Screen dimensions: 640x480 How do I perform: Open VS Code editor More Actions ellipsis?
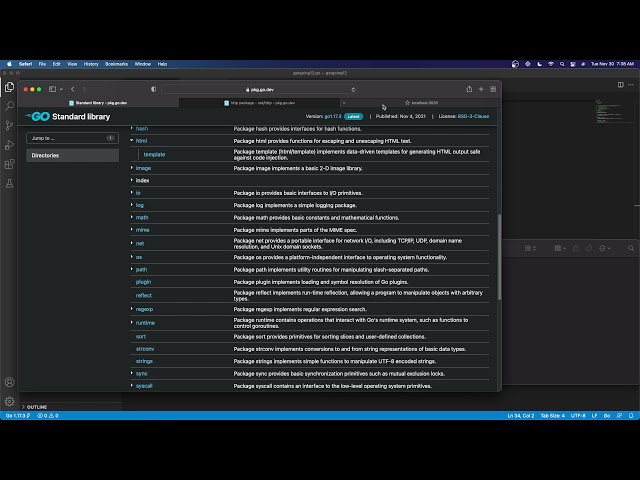point(631,84)
